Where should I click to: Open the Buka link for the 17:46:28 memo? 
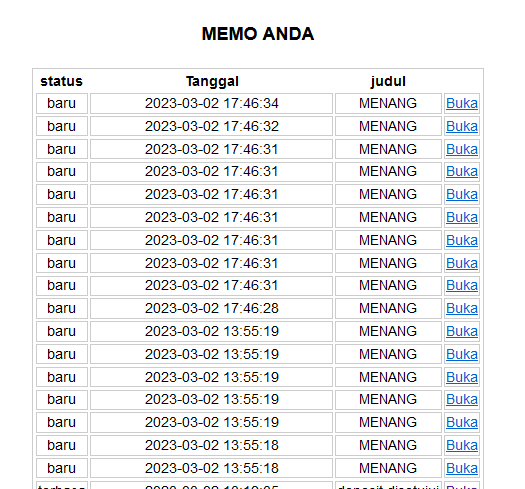click(462, 308)
